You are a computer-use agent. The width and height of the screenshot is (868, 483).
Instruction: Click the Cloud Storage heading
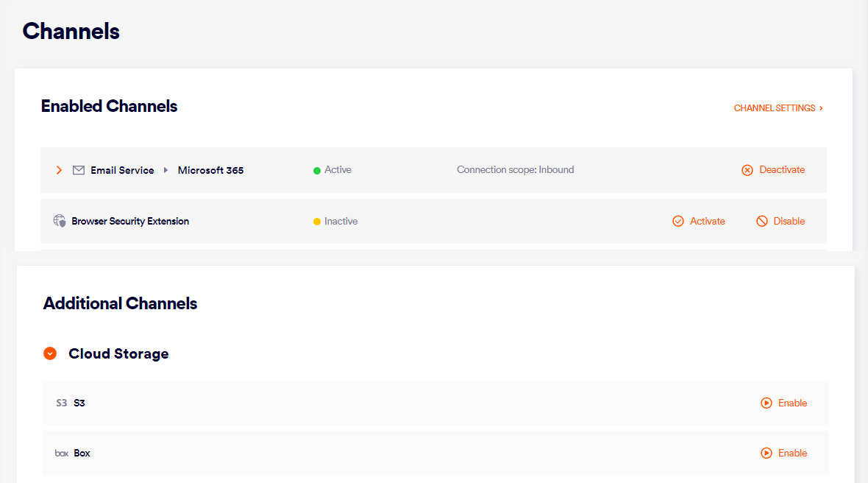click(118, 354)
